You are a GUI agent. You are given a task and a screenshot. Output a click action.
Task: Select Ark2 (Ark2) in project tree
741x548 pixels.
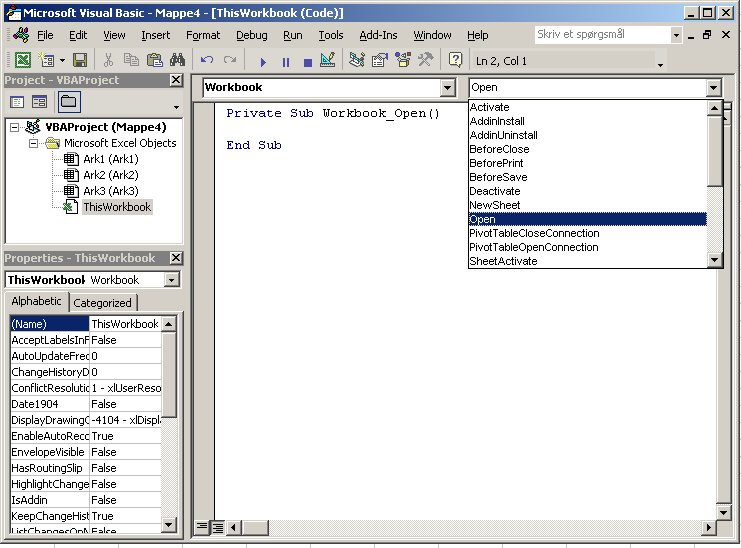(111, 175)
